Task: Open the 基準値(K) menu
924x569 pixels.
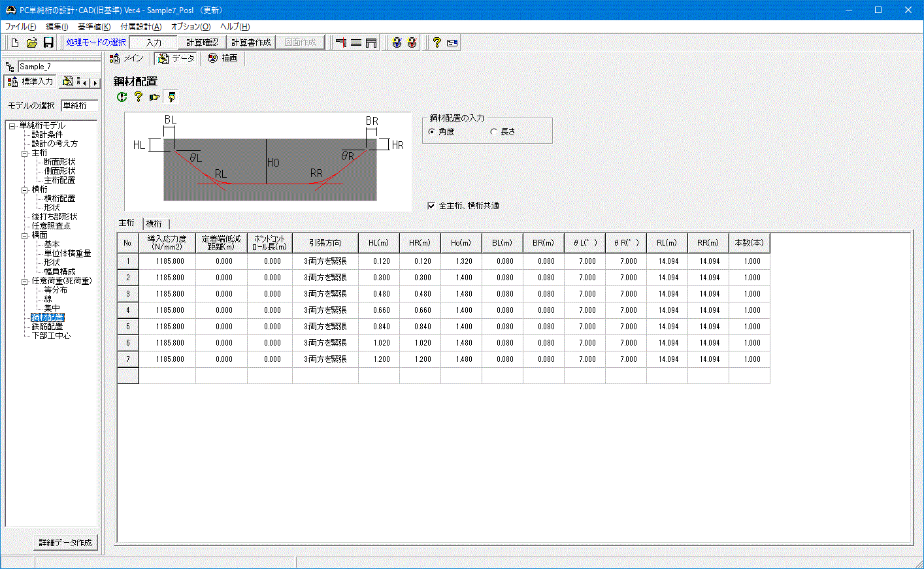Action: tap(94, 27)
